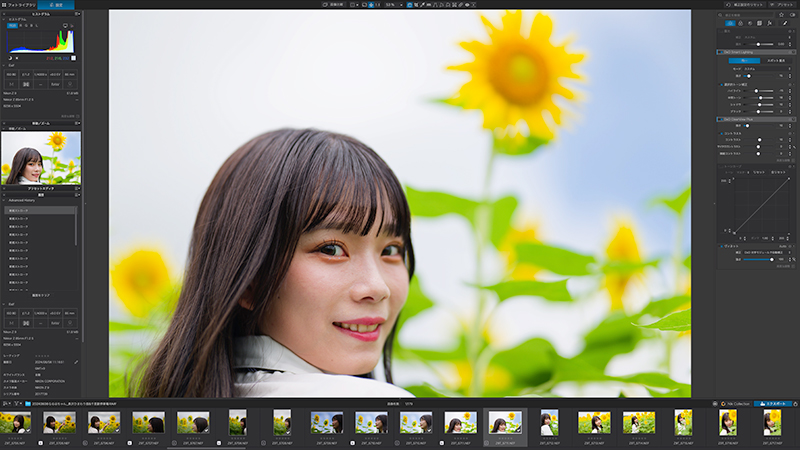
Task: Select the RGB histogram channel button
Action: pos(12,26)
